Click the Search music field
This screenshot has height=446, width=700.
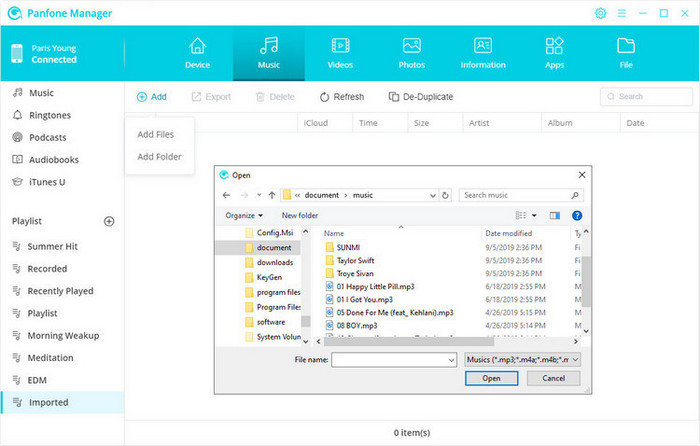[521, 195]
